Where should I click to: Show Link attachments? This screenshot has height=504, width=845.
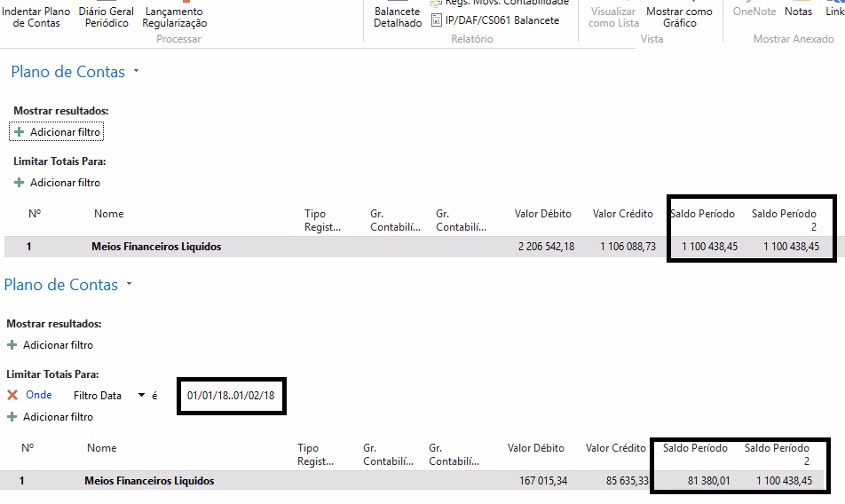[834, 12]
